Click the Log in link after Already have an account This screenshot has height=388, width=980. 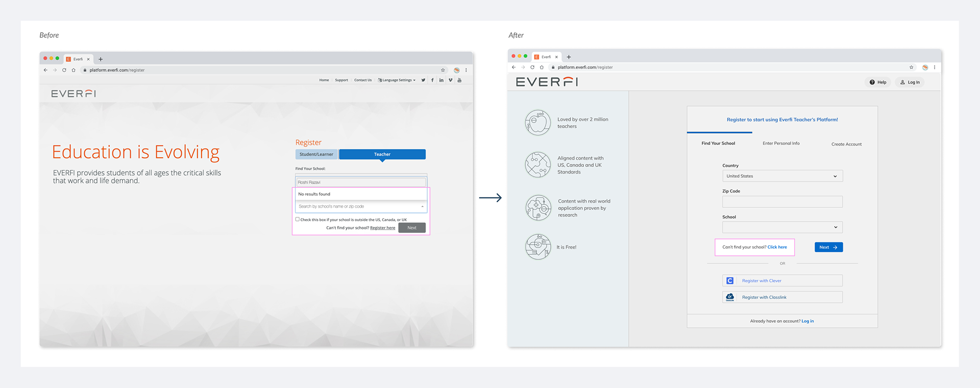[x=807, y=321]
